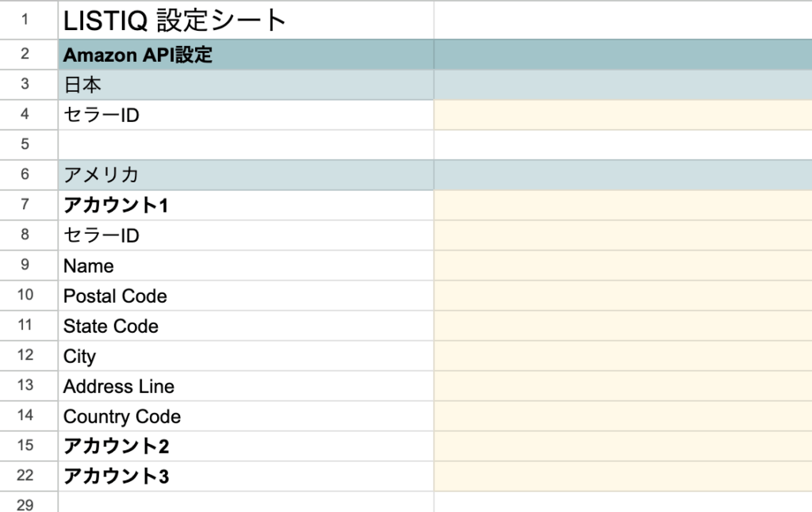Select the City input cell
812x512 pixels.
[x=623, y=356]
